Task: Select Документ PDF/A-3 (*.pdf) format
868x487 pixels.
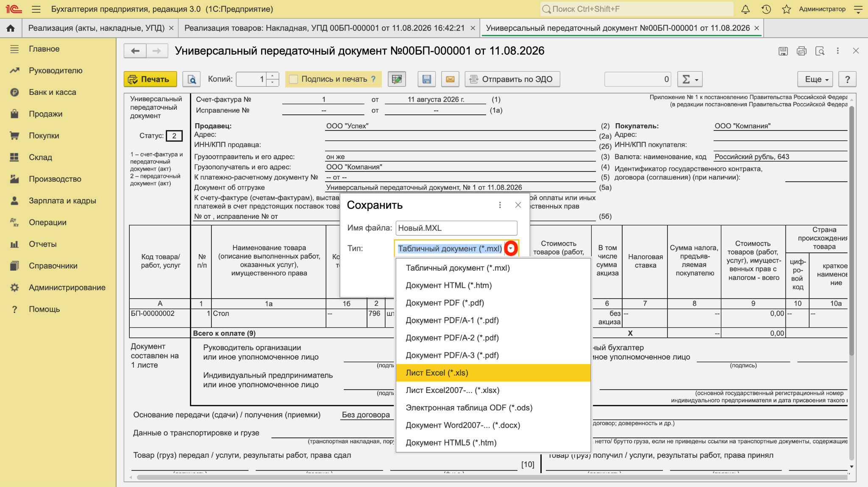Action: 493,355
